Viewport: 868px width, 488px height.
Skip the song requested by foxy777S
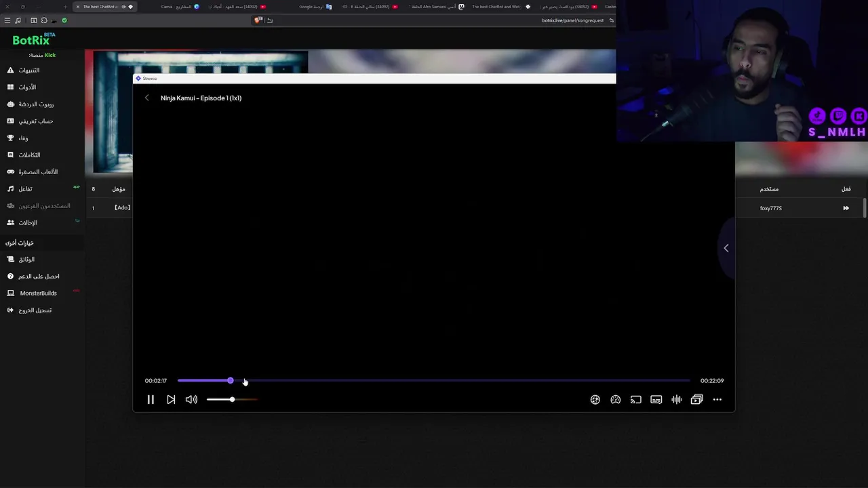(846, 208)
